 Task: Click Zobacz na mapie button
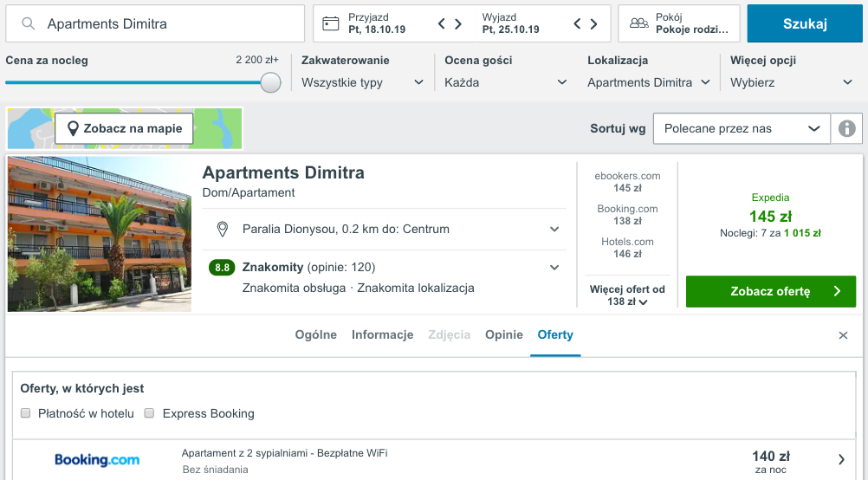[124, 128]
